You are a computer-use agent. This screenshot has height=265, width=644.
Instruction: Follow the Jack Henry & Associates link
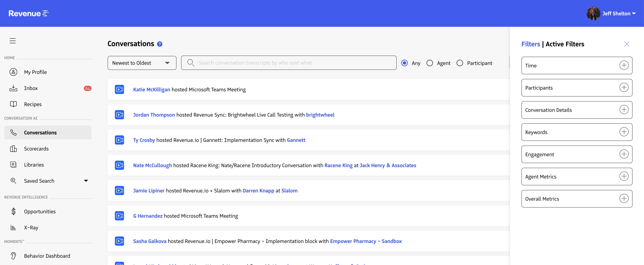click(388, 165)
